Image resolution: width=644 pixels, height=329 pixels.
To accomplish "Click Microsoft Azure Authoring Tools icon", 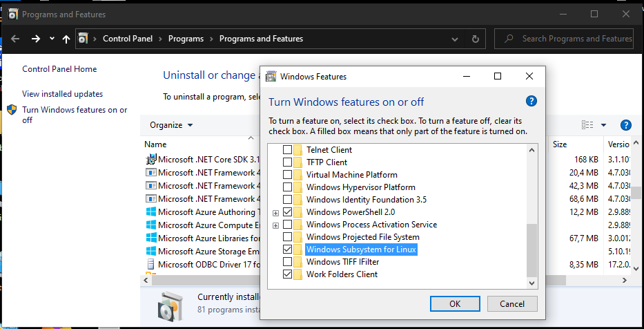I will pyautogui.click(x=152, y=211).
